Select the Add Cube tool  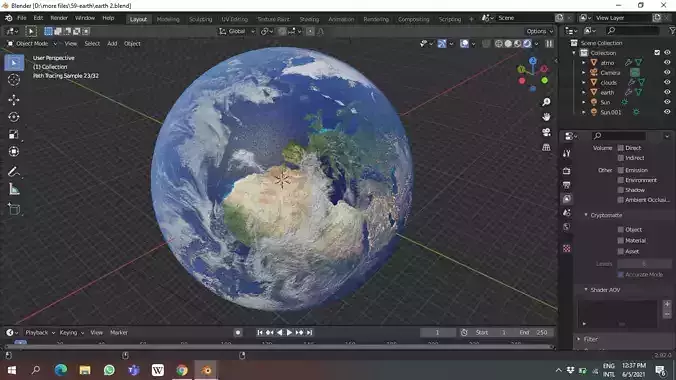(x=14, y=209)
